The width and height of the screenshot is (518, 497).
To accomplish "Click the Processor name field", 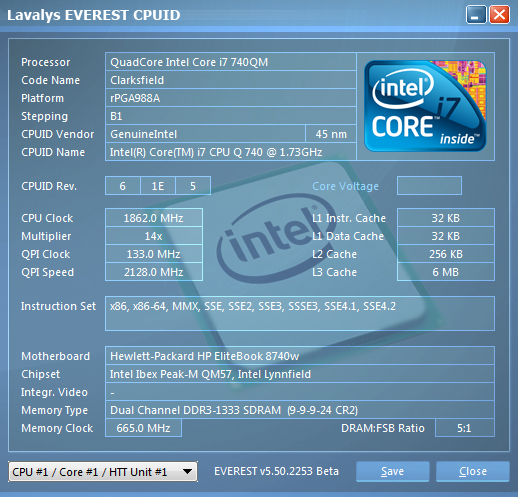I will (x=231, y=62).
